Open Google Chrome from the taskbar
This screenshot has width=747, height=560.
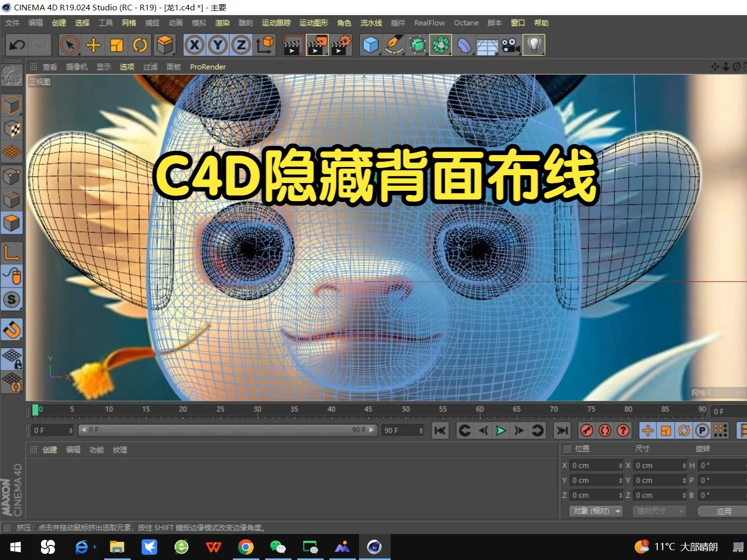[x=246, y=547]
